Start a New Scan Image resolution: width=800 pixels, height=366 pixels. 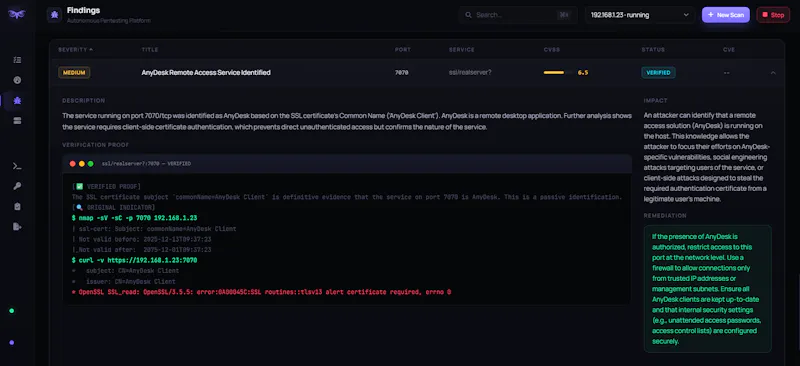click(x=726, y=15)
